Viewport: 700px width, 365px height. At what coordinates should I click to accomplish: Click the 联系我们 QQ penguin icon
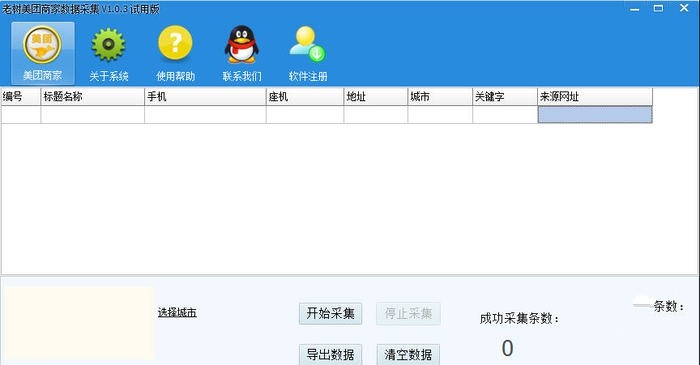[x=242, y=53]
